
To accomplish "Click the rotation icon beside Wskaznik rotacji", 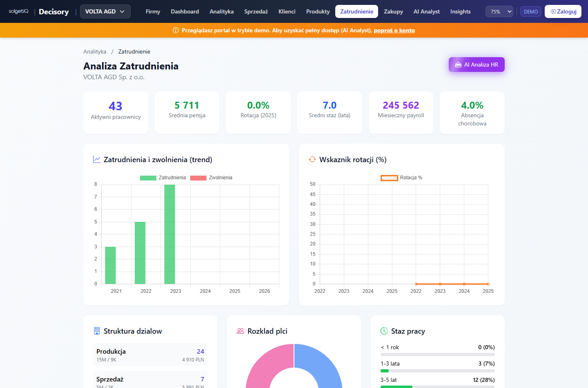I will [312, 159].
